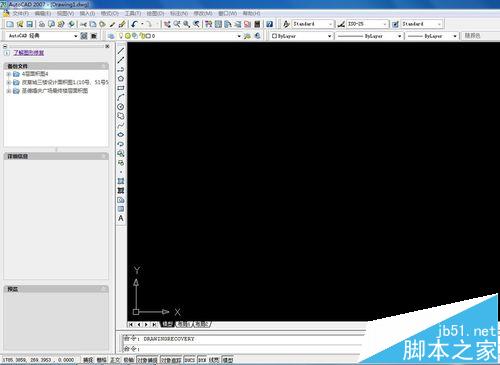Open the ByLayer linetype dropdown
500x365 pixels.
coord(399,36)
